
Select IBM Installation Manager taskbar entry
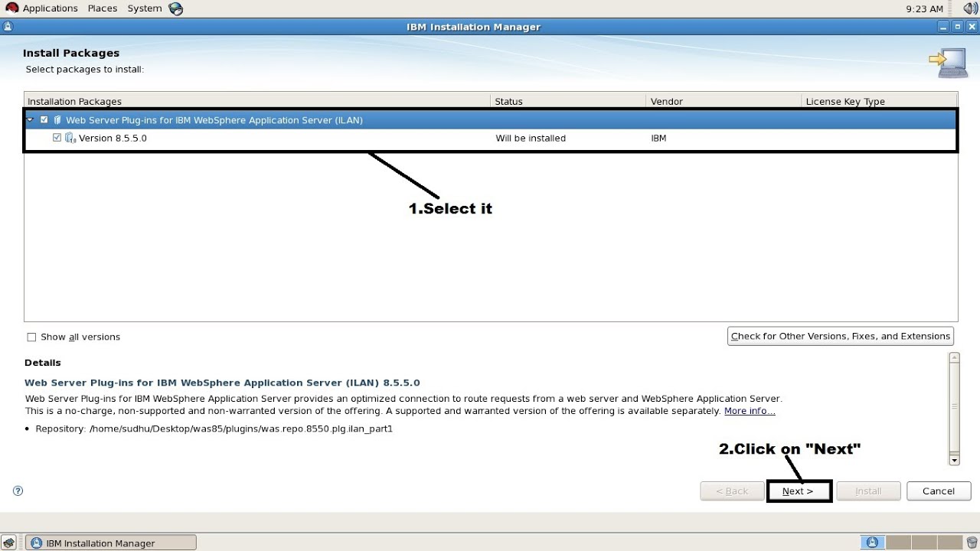pos(112,543)
